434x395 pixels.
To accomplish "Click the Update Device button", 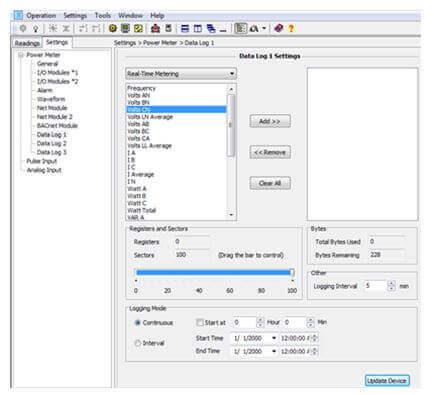I will pyautogui.click(x=387, y=381).
